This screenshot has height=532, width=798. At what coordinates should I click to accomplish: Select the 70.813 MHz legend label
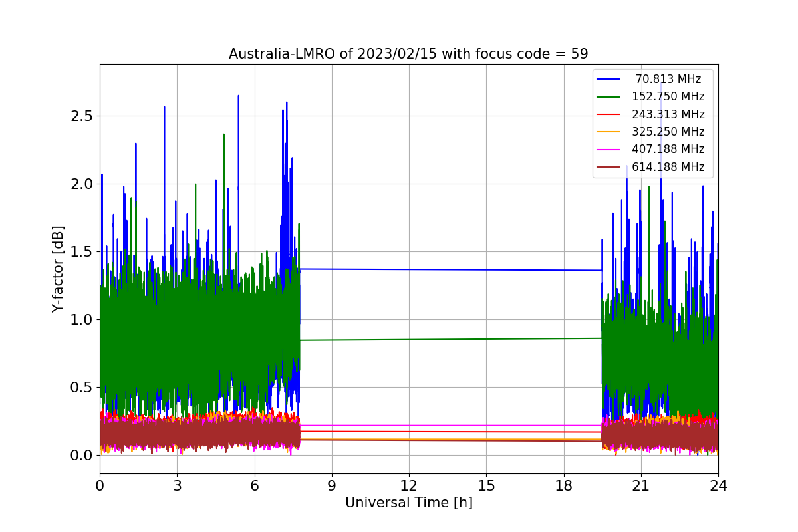(668, 79)
